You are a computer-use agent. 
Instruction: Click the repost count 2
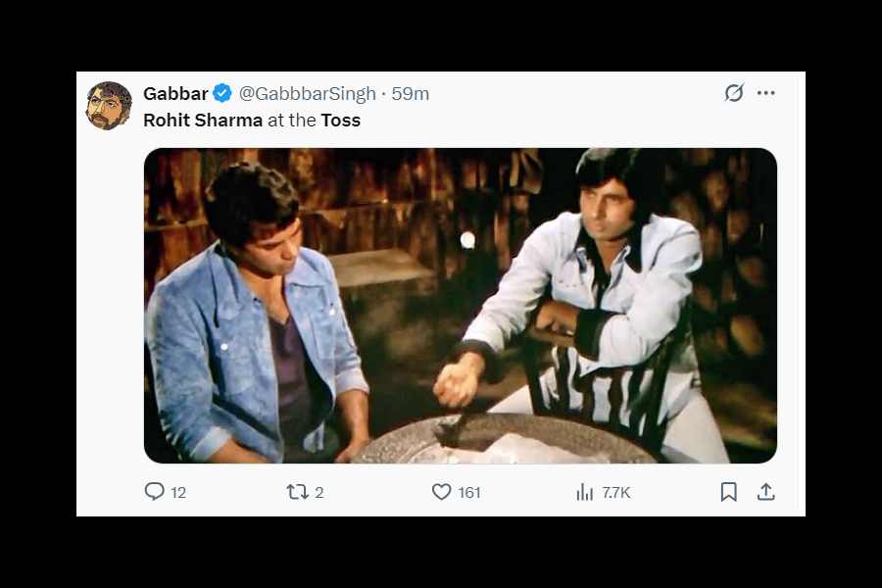point(319,493)
